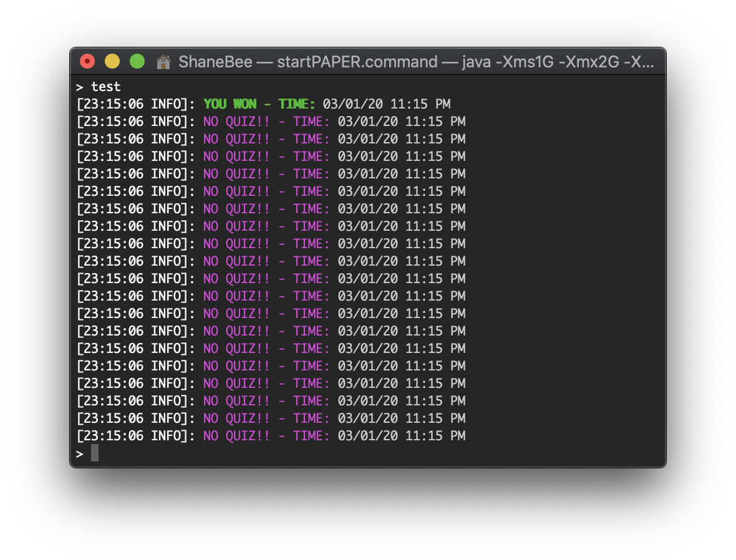
Task: Click the last 'NO QUIZ!!' log line
Action: (236, 435)
